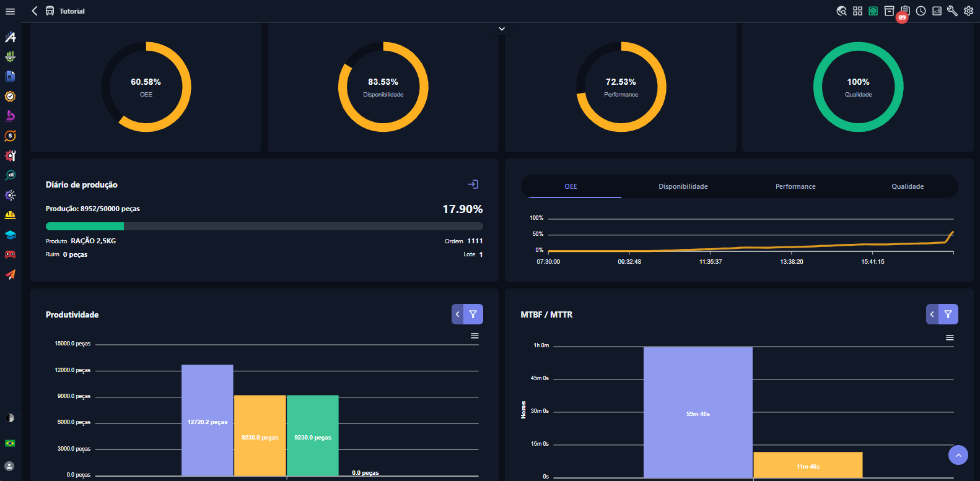The width and height of the screenshot is (980, 481).
Task: Click the Disponibilidade 83.53% gauge
Action: tap(383, 87)
